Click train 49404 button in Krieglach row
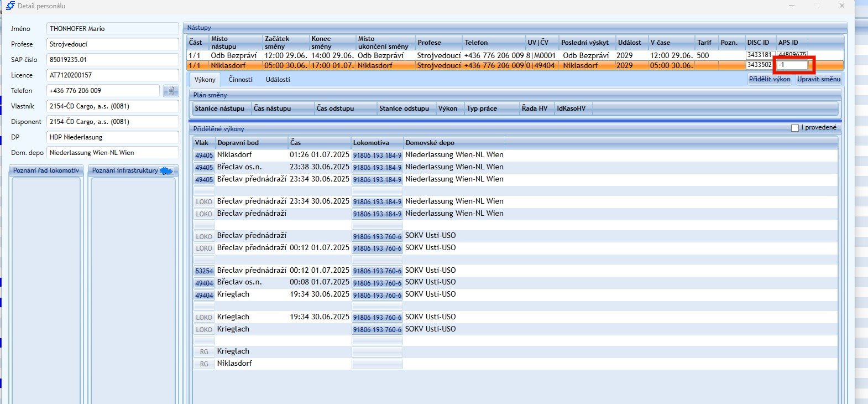Viewport: 868px width, 404px height. coord(204,296)
